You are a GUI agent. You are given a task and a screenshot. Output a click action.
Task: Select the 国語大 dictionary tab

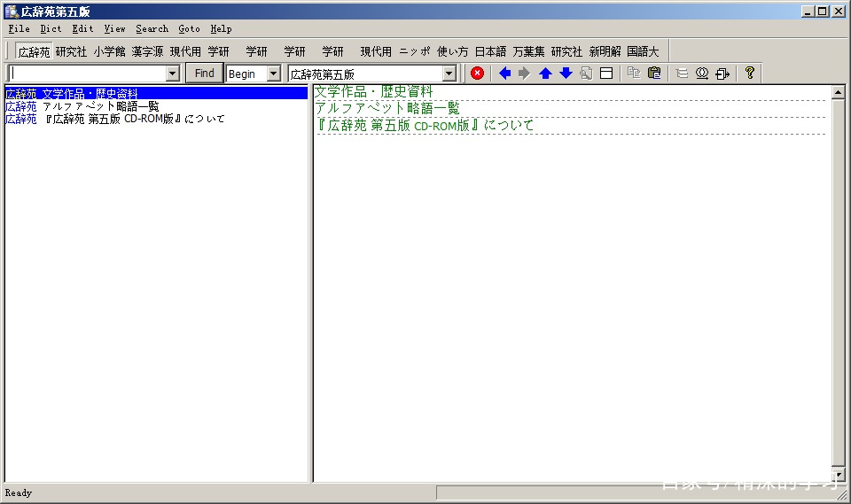point(643,51)
